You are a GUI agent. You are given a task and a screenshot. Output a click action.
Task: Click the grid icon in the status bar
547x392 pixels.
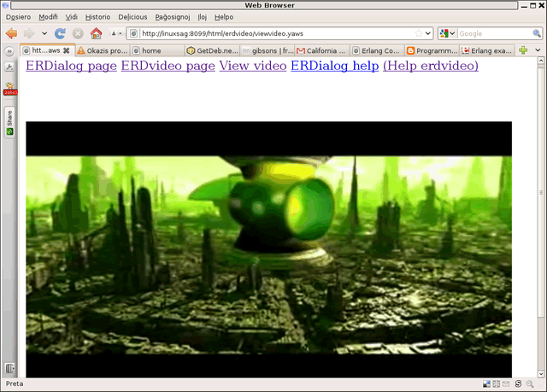(496, 384)
